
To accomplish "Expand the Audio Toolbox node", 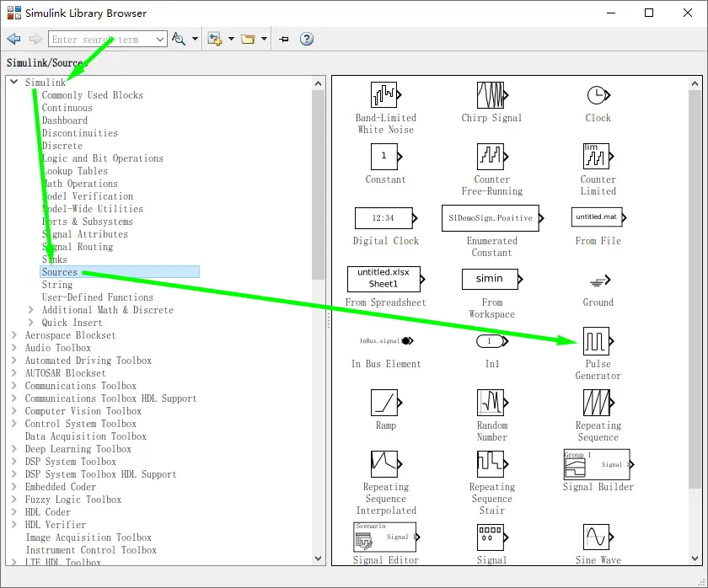I will (14, 347).
